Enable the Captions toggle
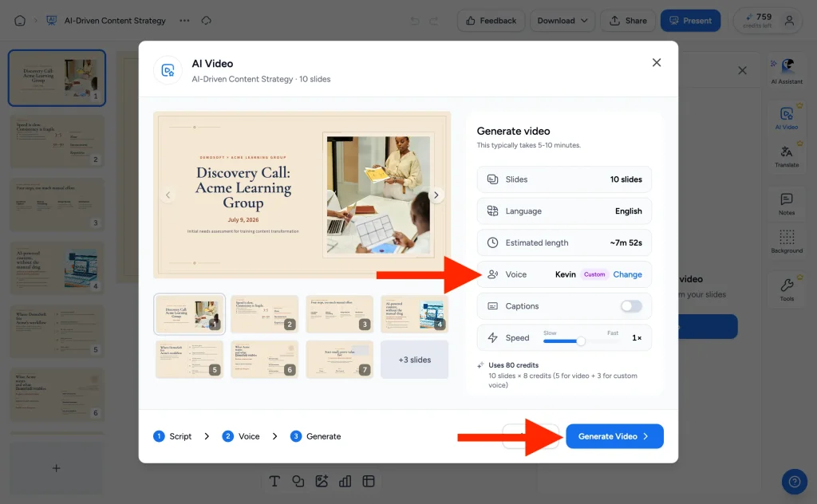The height and width of the screenshot is (504, 817). [x=631, y=306]
